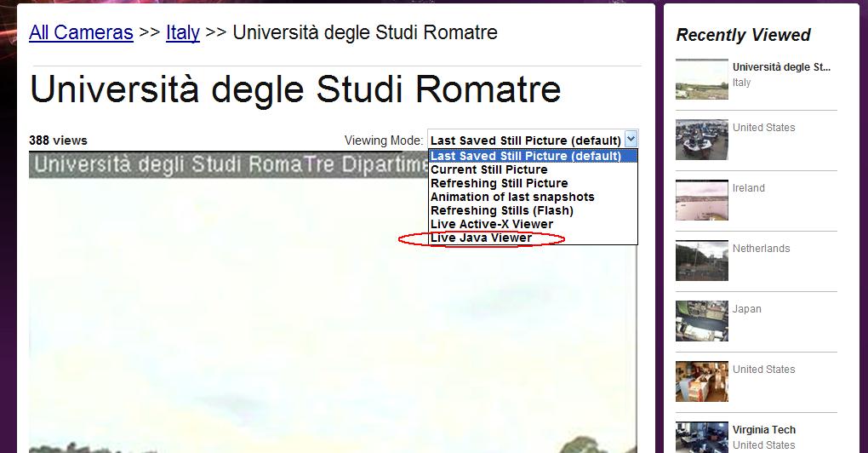Viewport: 868px width, 453px height.
Task: Open the Italy breadcrumb link
Action: click(x=183, y=32)
